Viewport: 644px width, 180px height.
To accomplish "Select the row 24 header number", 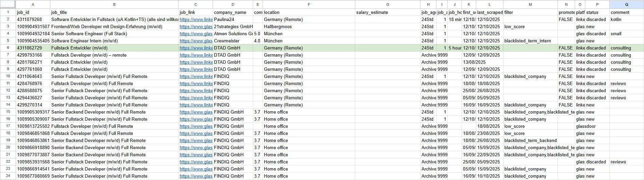I will (8, 176).
